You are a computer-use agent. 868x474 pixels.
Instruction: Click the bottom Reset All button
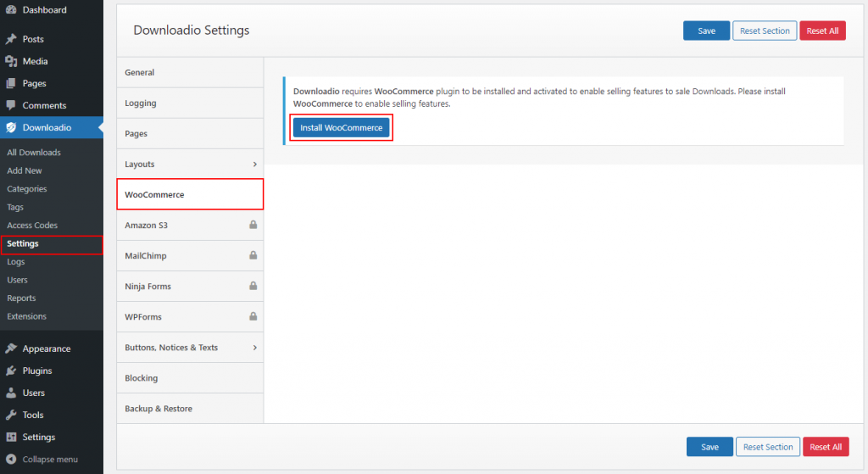click(x=826, y=447)
